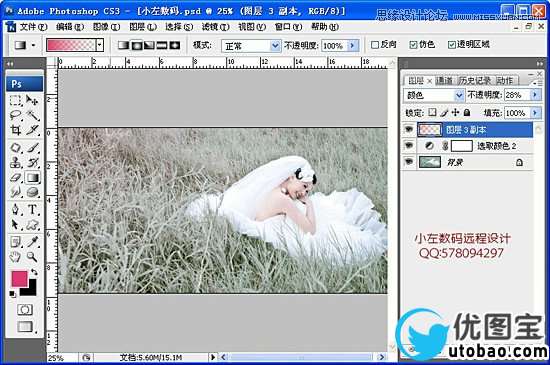The height and width of the screenshot is (365, 550).
Task: Open layer fill 100% slider arrow
Action: coord(535,113)
